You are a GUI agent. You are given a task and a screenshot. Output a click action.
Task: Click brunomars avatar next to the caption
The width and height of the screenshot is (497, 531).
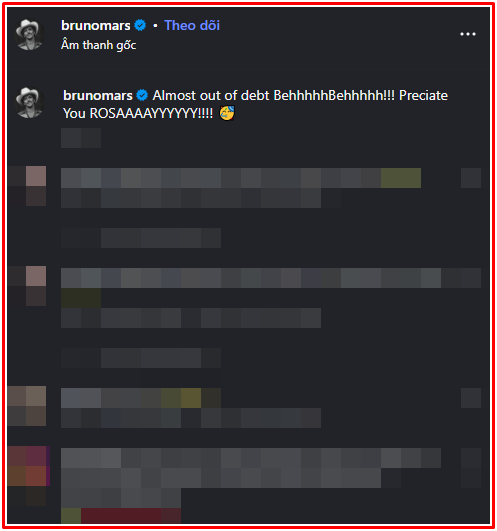[29, 103]
